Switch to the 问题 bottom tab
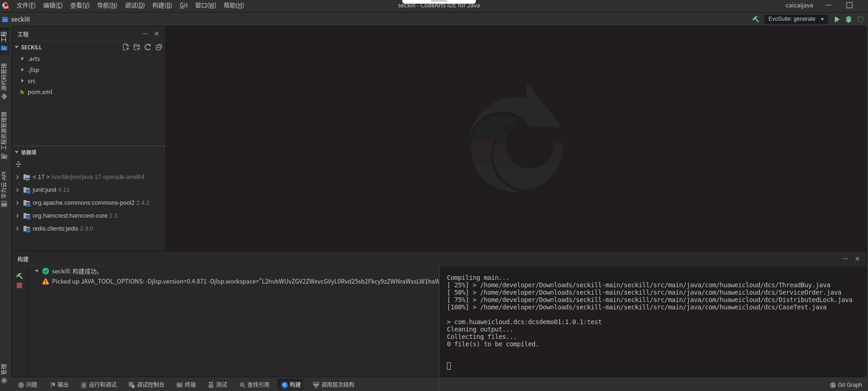Viewport: 868px width, 391px height. pos(28,385)
